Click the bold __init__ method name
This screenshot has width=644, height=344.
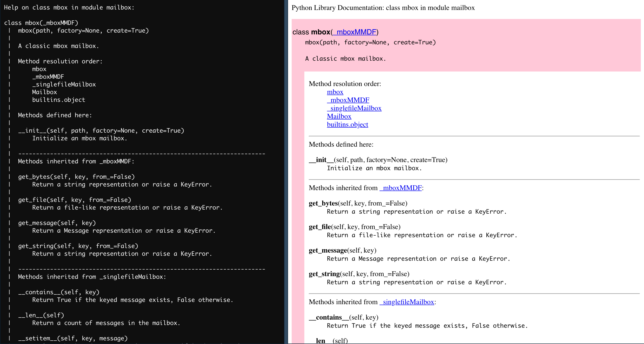pos(321,160)
